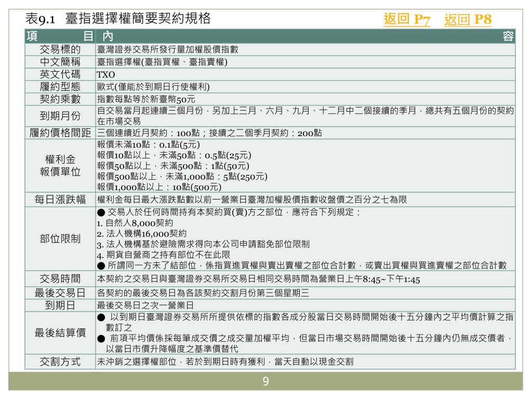The width and height of the screenshot is (532, 399).
Task: Select the 履約型態 row label
Action: [x=60, y=87]
